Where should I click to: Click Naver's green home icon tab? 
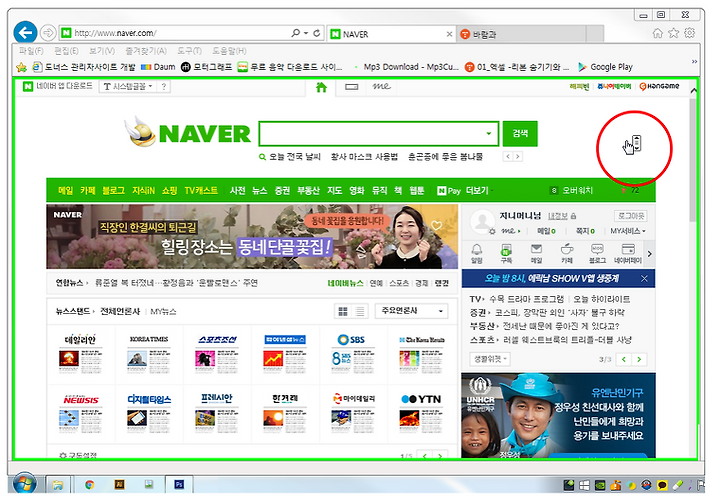pyautogui.click(x=321, y=87)
